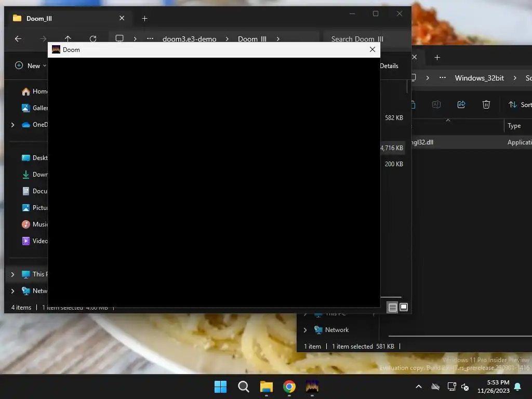This screenshot has height=399, width=532.
Task: Click the monitor icon in Doom_III address bar
Action: click(x=119, y=38)
